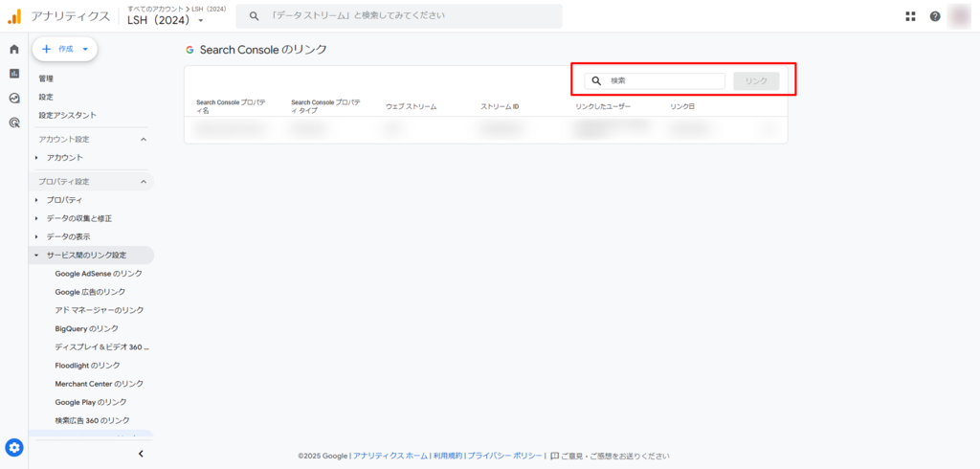Collapse the side navigation with the left-arrow chevron

click(x=141, y=454)
